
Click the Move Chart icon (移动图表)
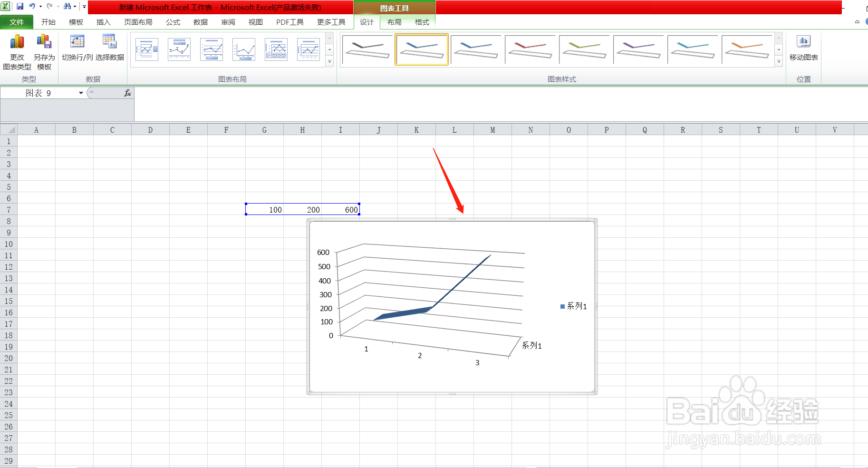(x=803, y=48)
